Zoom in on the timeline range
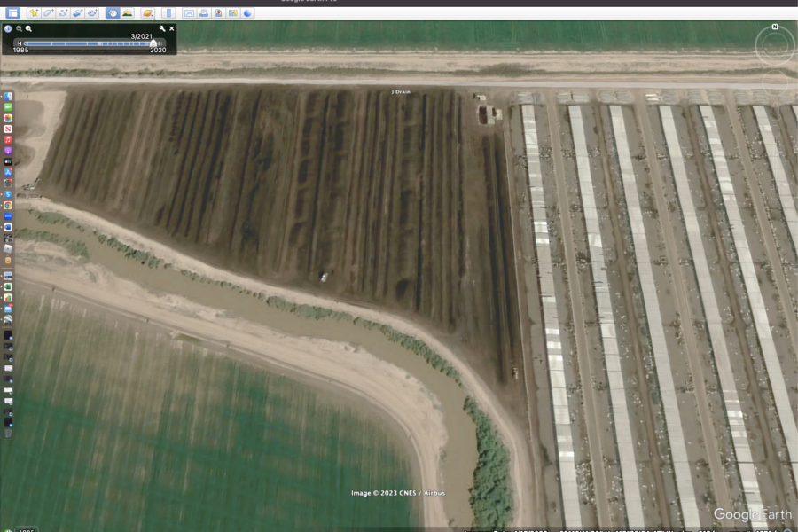798x532 pixels. point(27,28)
